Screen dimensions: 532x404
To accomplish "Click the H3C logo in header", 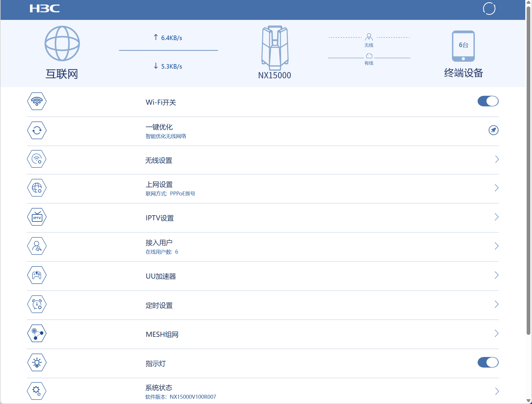I will 45,8.
